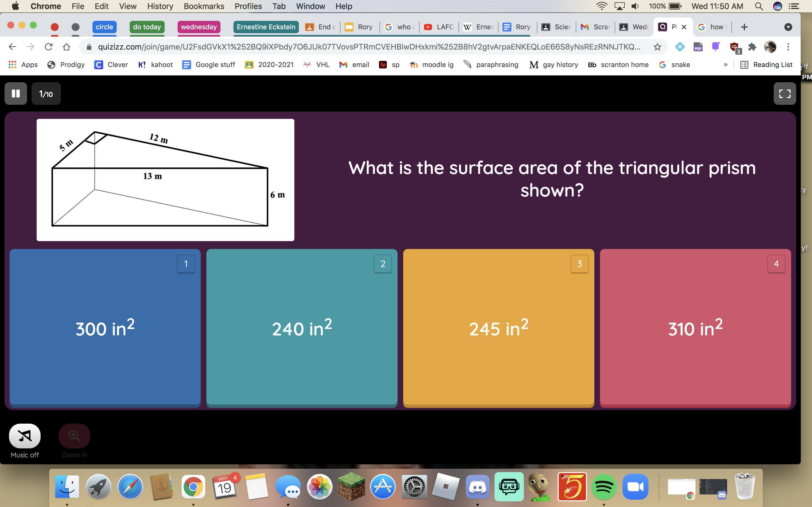The height and width of the screenshot is (507, 812).
Task: Click the Zoom In magnifier button
Action: tap(74, 435)
